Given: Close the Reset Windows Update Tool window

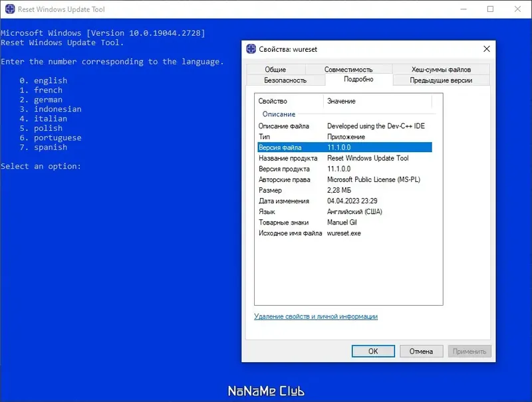Looking at the screenshot, I should coord(517,9).
